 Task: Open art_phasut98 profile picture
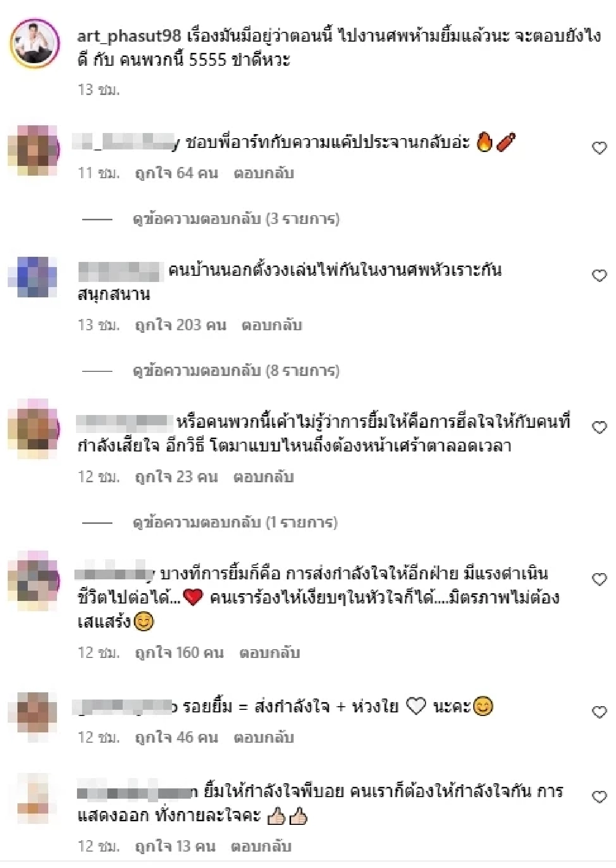(x=34, y=44)
